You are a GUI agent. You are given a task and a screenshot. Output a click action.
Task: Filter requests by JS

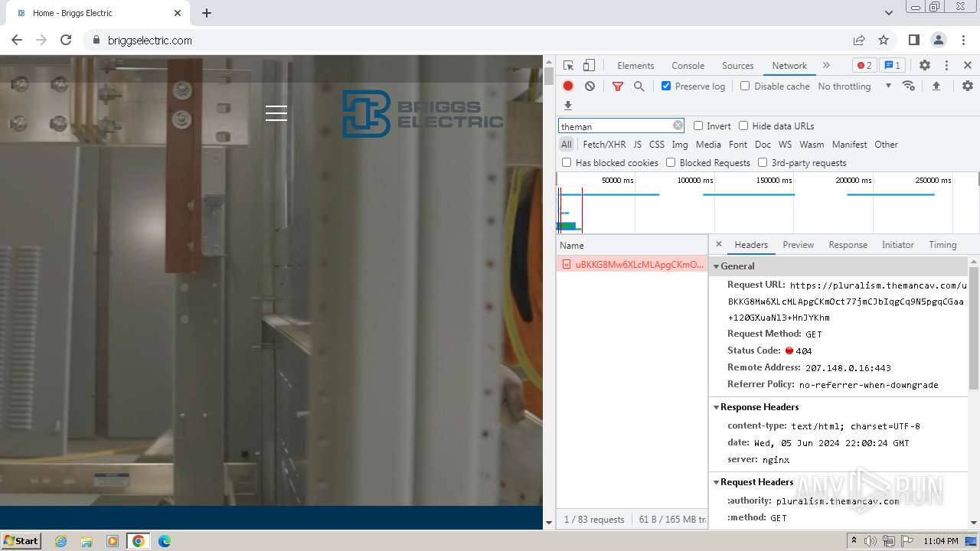point(637,144)
